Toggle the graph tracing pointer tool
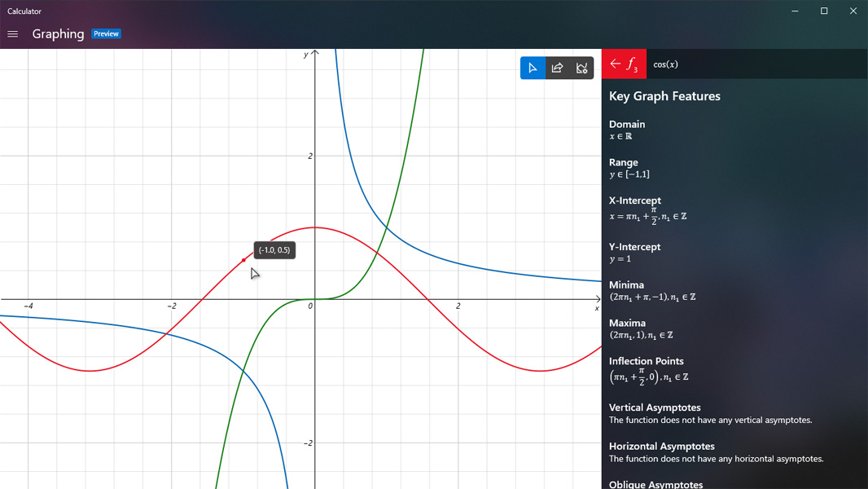Screen dimensions: 868x489 [533, 68]
